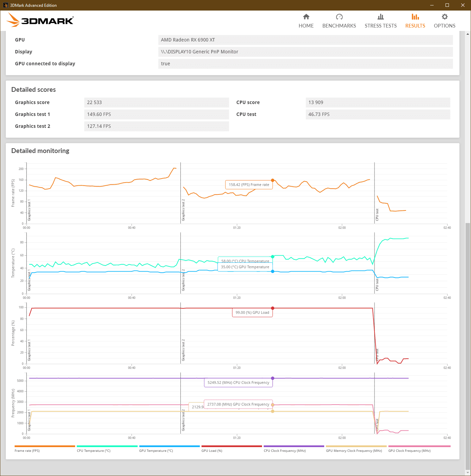Click the Home house icon
This screenshot has width=471, height=476.
tap(306, 17)
